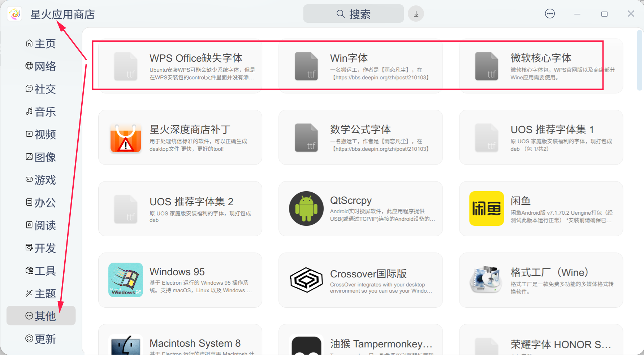Open UOS 推荐字体集 1 title

point(552,130)
